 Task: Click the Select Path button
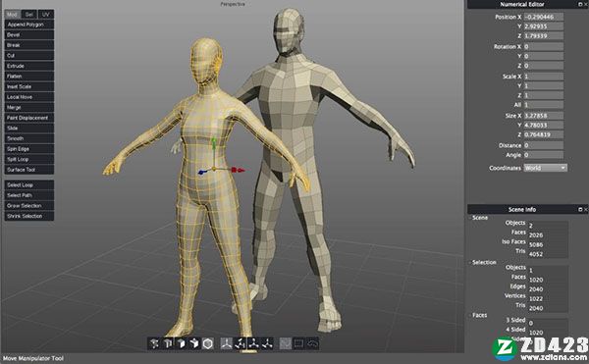coord(29,195)
